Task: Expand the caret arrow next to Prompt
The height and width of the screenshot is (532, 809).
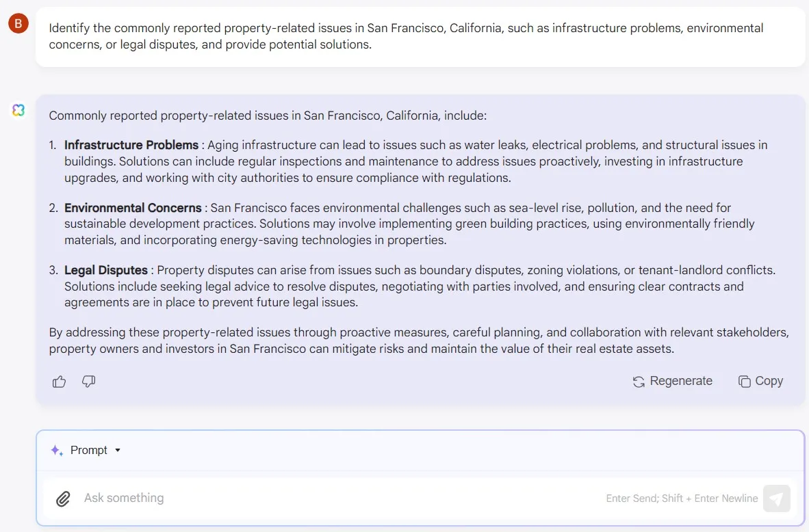Action: [118, 450]
